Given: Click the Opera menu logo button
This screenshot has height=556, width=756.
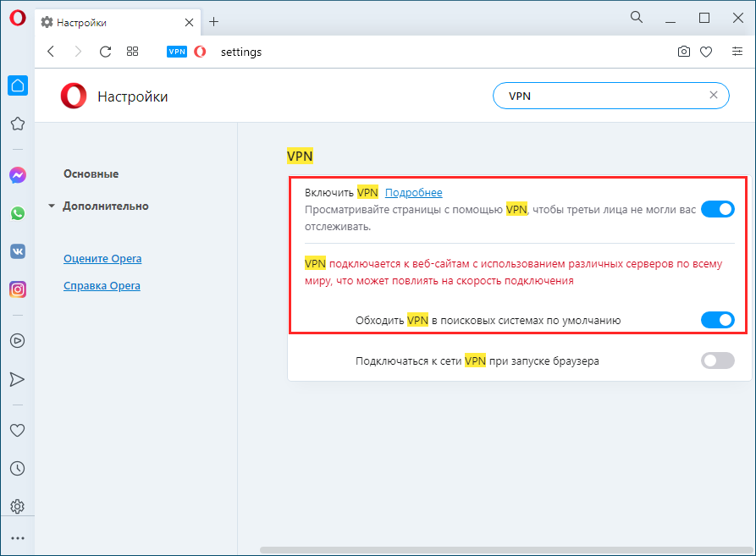Looking at the screenshot, I should click(18, 19).
